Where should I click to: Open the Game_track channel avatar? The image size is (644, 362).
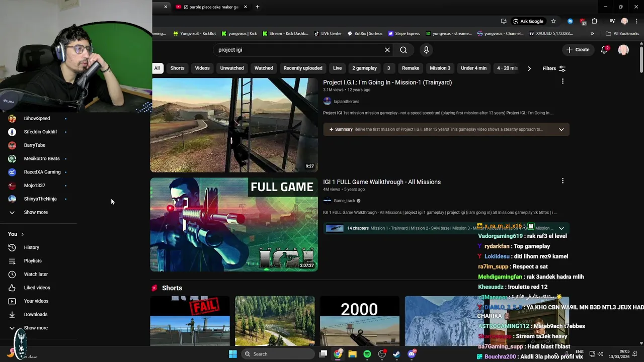tap(327, 201)
